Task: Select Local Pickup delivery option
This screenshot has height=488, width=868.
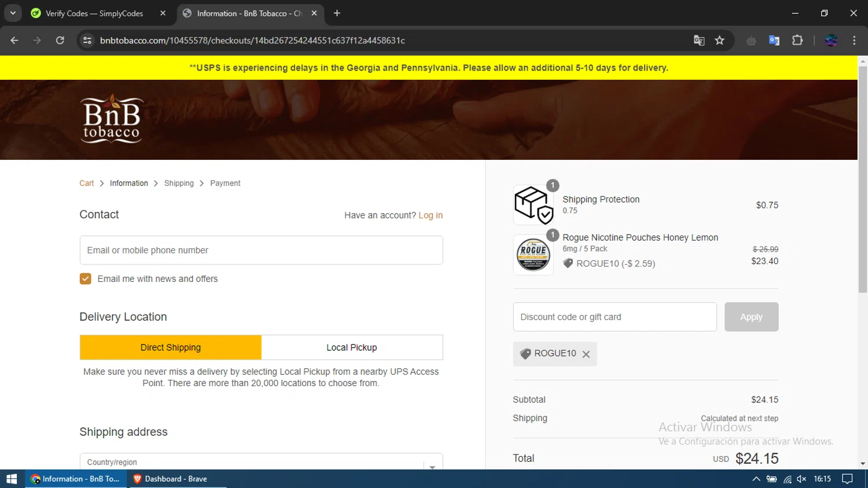Action: (352, 347)
